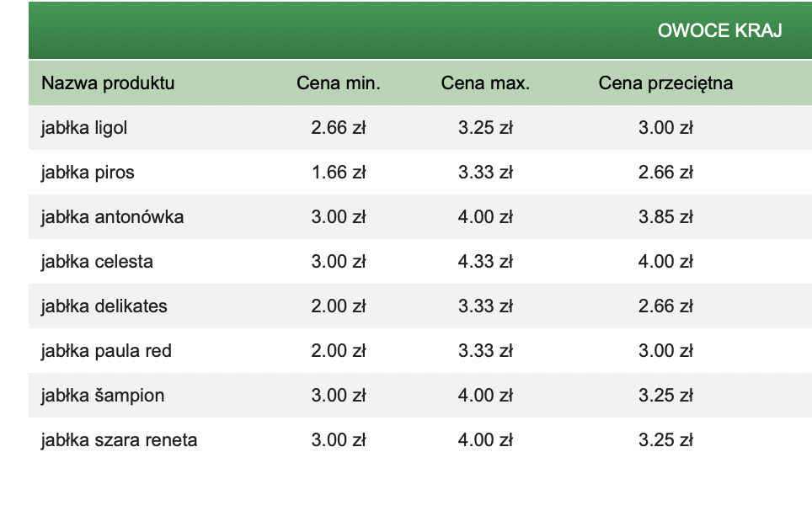Click the OWOCE KRAJ header title
The height and width of the screenshot is (532, 812).
click(x=720, y=31)
